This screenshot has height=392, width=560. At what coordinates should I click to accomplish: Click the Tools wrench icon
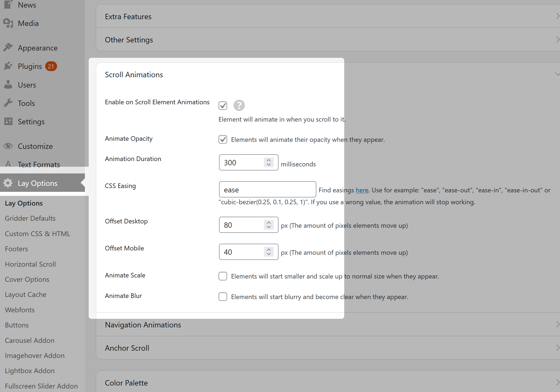point(8,103)
